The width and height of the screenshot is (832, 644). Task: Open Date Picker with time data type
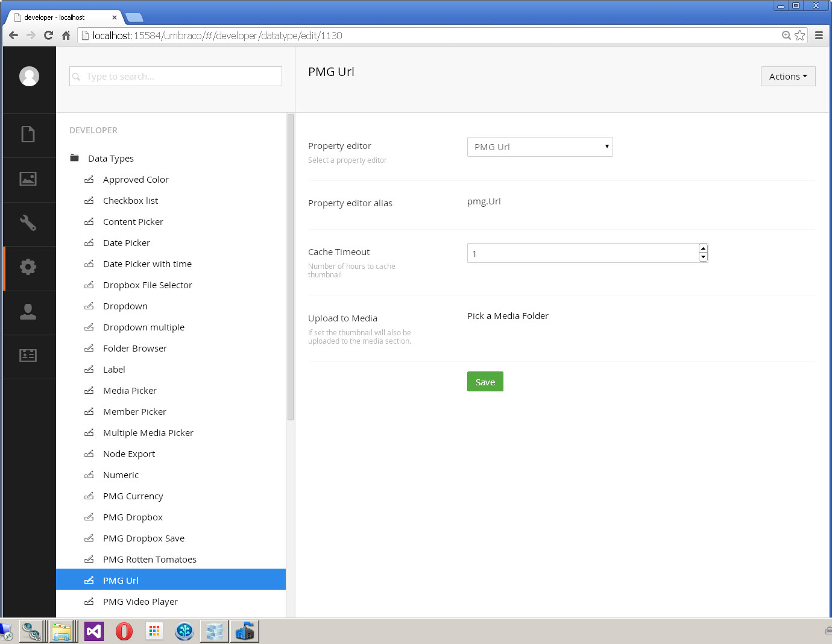coord(147,264)
